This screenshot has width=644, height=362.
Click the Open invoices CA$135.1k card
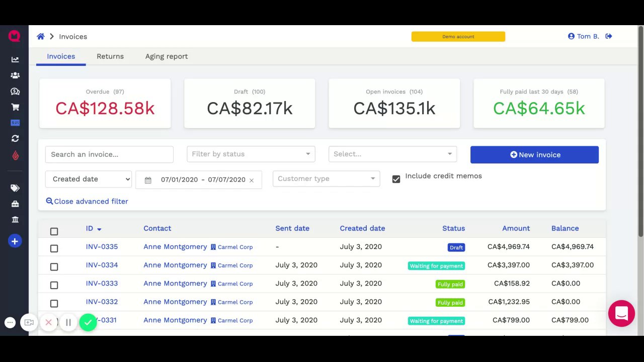point(394,103)
